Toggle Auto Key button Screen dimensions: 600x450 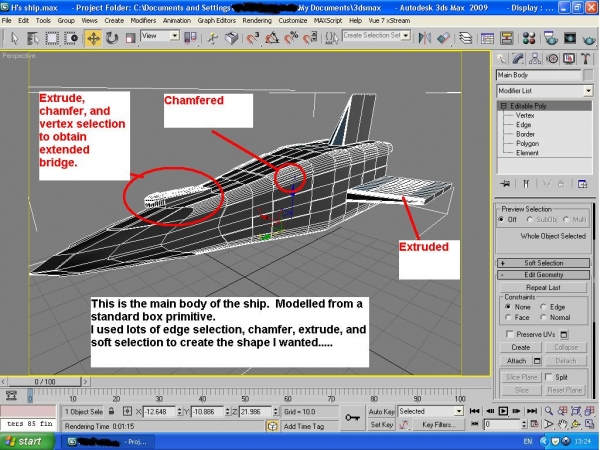[x=382, y=411]
